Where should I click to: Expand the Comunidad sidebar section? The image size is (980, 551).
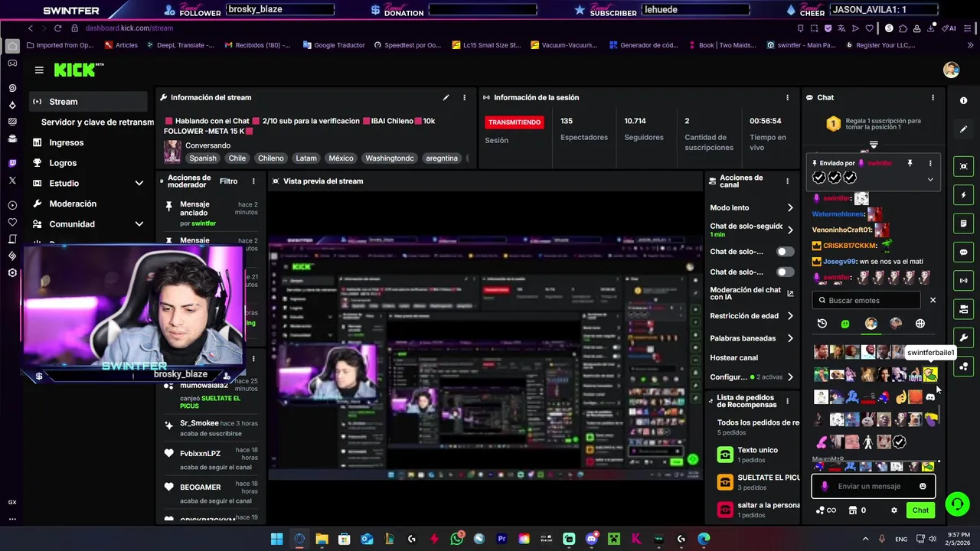coord(139,224)
